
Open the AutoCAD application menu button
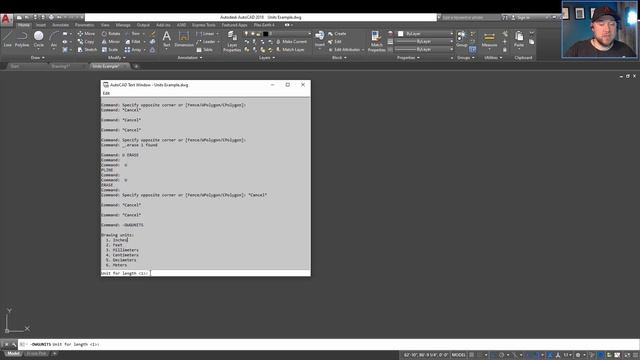[6, 19]
